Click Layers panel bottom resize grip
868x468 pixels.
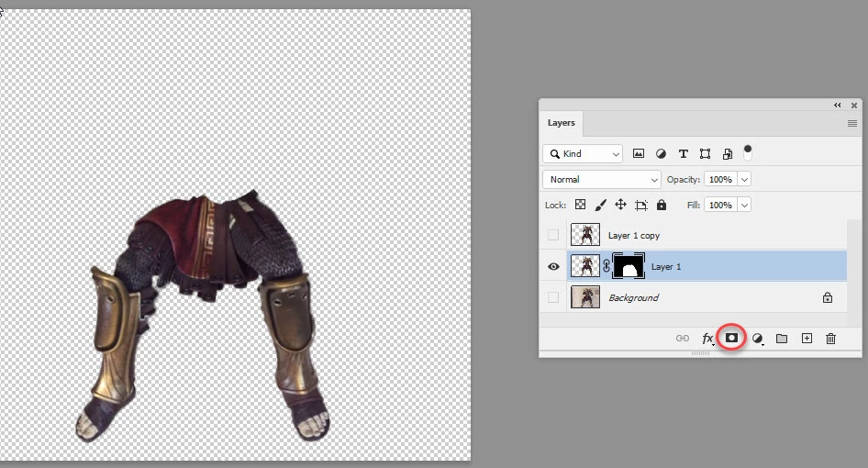coord(700,353)
